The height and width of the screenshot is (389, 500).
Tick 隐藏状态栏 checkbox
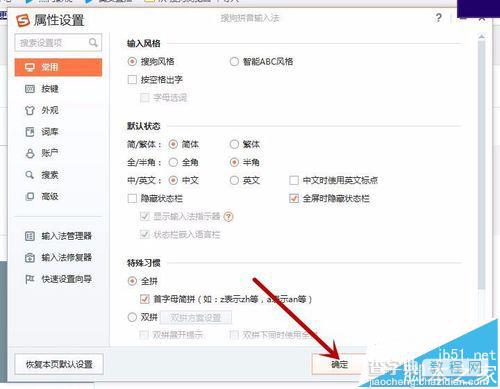pyautogui.click(x=132, y=198)
